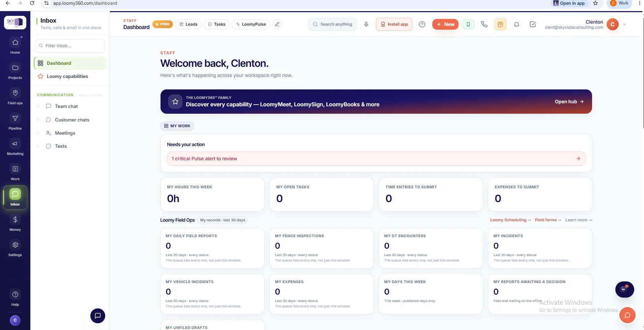644x330 pixels.
Task: Click the star icon in Loomy360 banner
Action: 175,102
